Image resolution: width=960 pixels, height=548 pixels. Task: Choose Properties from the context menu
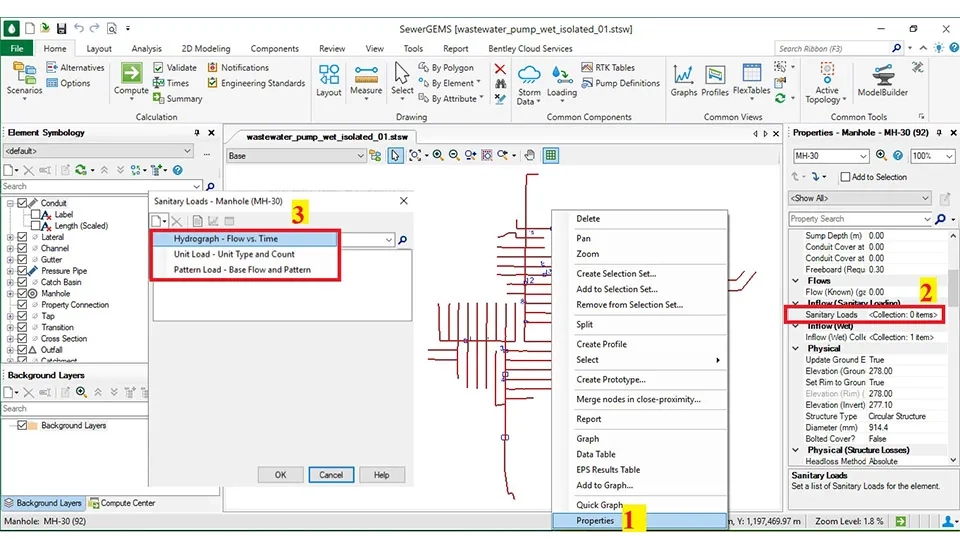[595, 521]
